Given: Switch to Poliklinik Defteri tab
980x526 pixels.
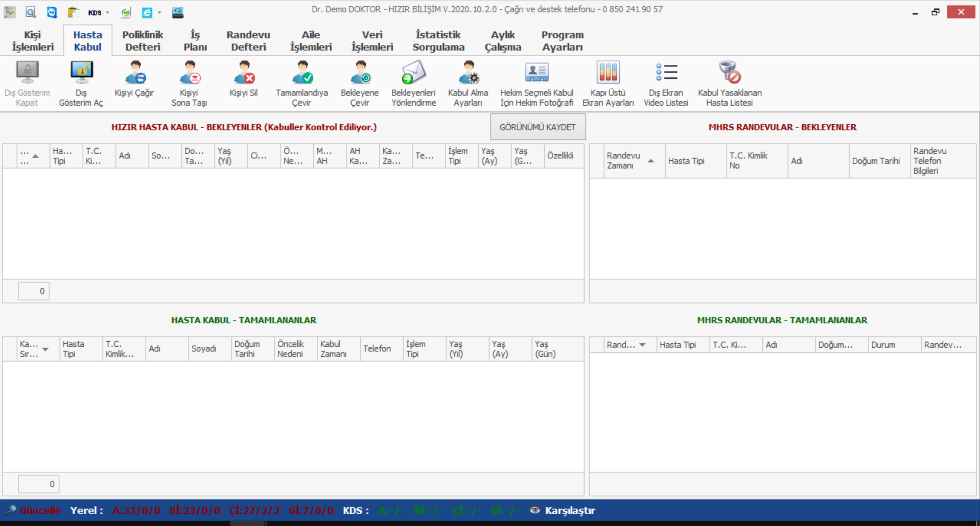Looking at the screenshot, I should click(143, 41).
